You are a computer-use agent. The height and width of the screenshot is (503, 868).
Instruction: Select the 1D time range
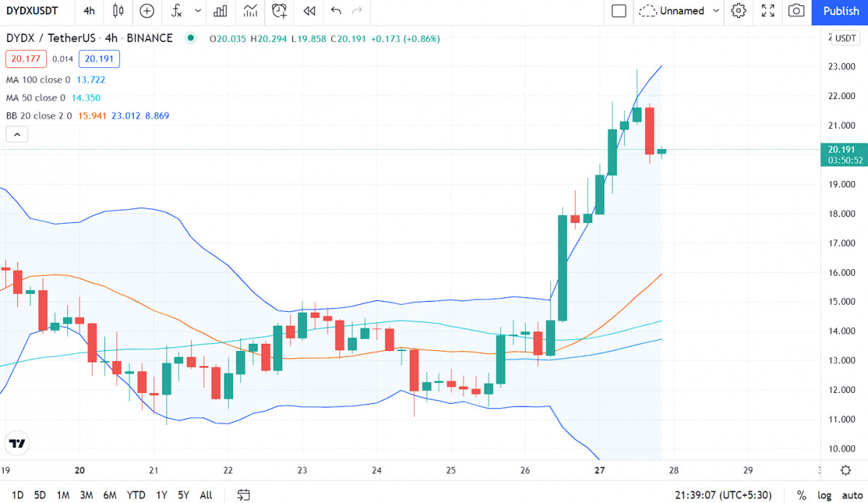click(17, 495)
